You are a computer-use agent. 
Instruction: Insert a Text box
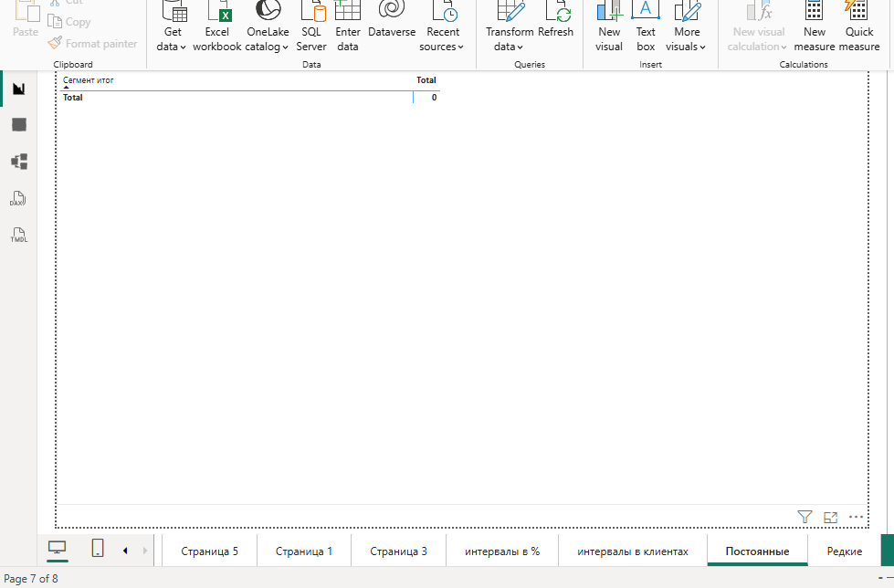[646, 26]
